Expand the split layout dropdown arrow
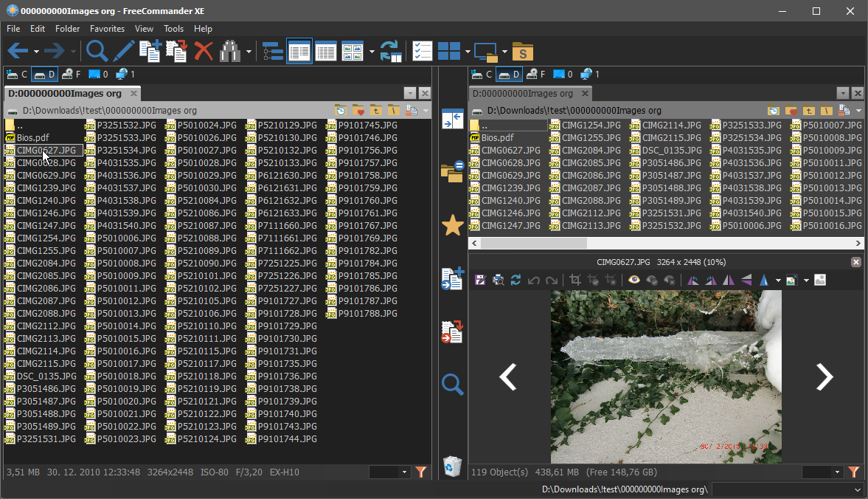 (x=468, y=52)
